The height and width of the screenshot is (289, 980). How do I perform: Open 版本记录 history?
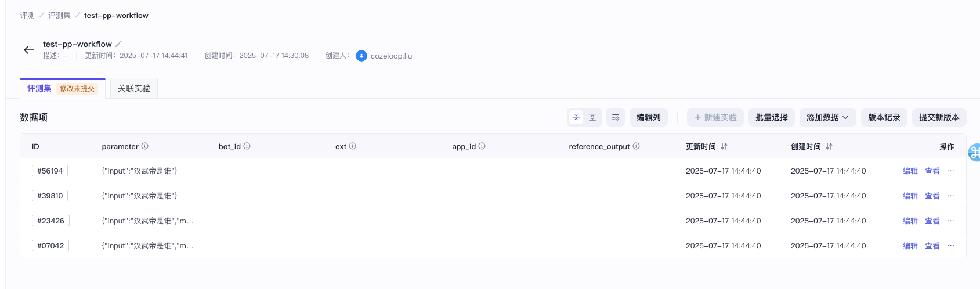click(884, 117)
